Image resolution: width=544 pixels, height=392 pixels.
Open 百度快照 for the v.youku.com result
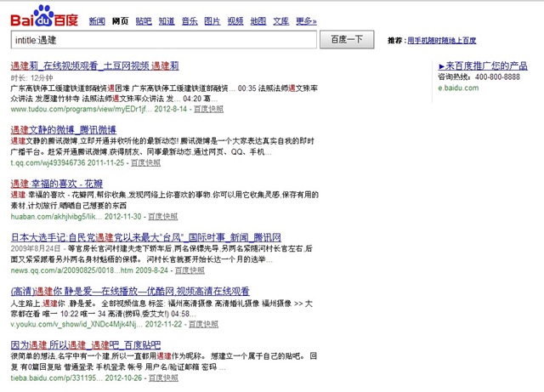pyautogui.click(x=203, y=324)
